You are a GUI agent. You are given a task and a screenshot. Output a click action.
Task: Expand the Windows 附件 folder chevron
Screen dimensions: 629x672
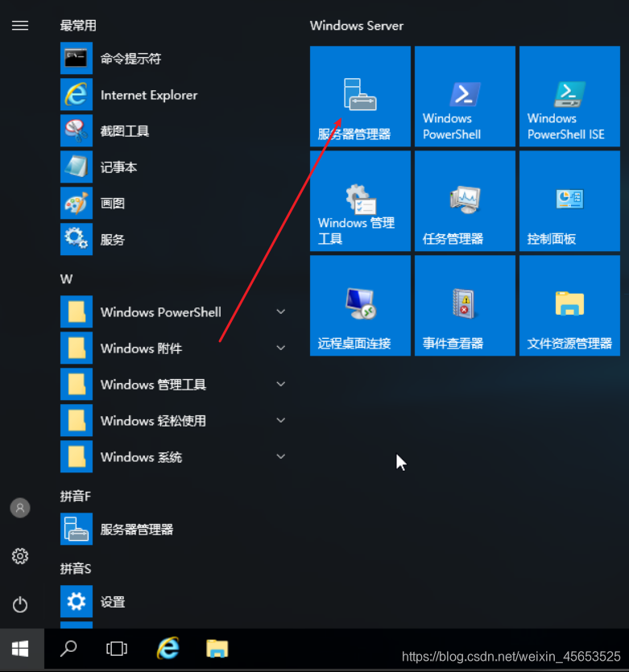coord(281,348)
